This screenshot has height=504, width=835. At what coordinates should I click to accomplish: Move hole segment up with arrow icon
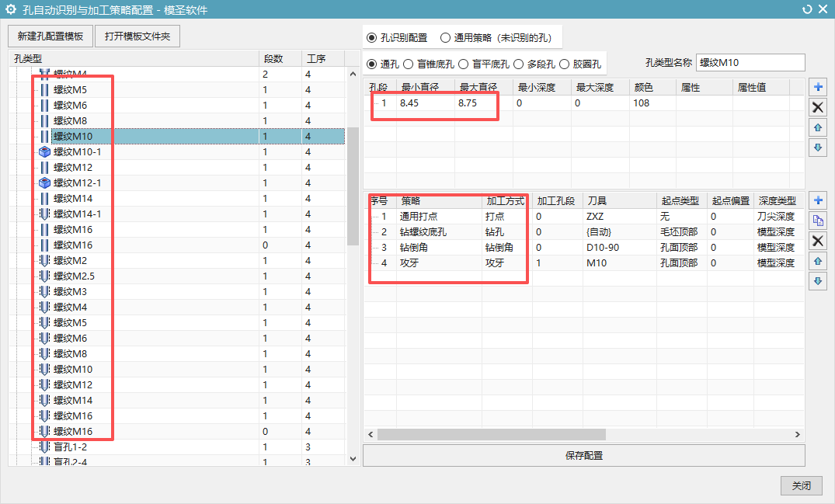818,127
